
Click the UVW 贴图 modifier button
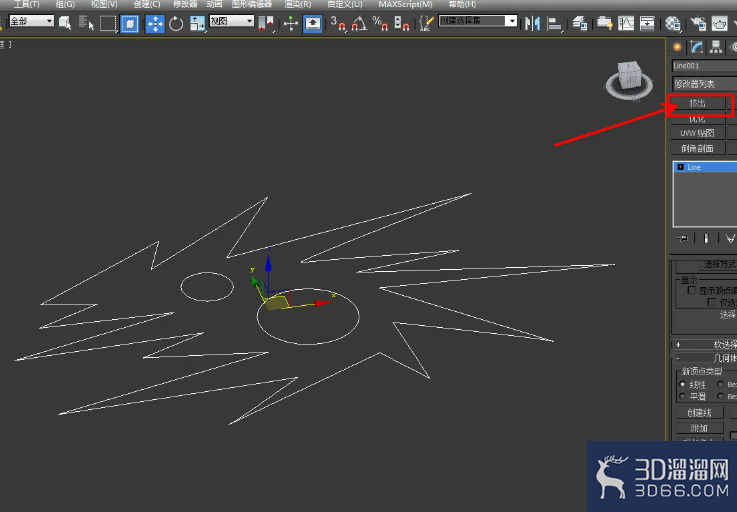[698, 133]
